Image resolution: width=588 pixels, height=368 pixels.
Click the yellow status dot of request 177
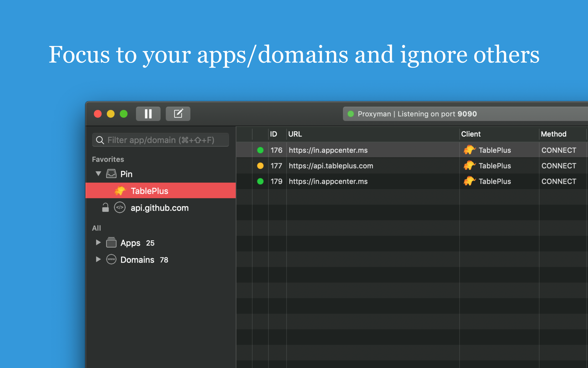(x=260, y=166)
